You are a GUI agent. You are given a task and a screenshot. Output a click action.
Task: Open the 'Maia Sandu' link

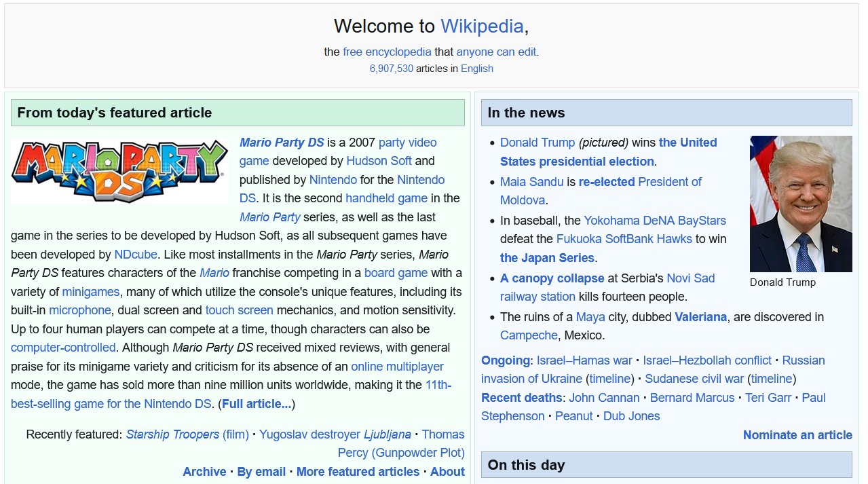[x=531, y=182]
